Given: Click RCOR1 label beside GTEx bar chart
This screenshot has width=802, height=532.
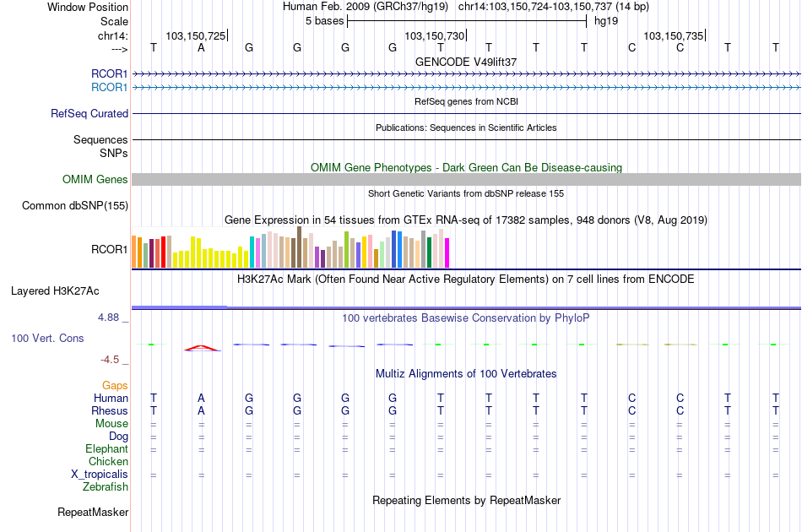Looking at the screenshot, I should click(x=109, y=250).
